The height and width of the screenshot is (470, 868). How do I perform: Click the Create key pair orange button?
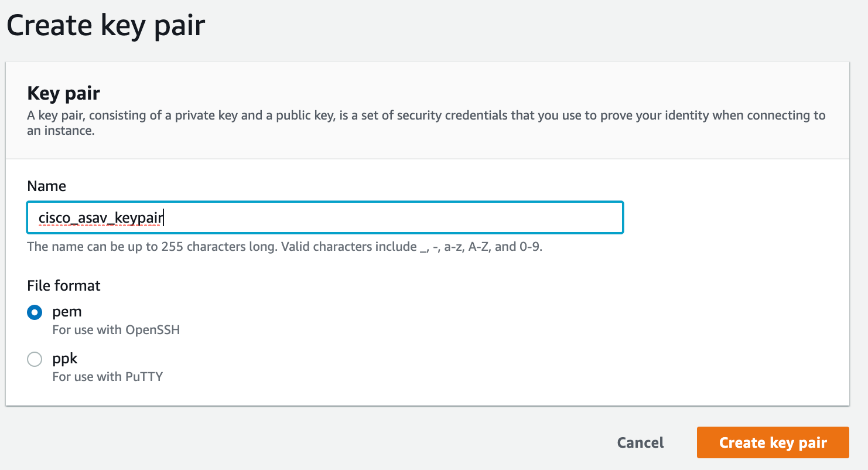(x=773, y=442)
